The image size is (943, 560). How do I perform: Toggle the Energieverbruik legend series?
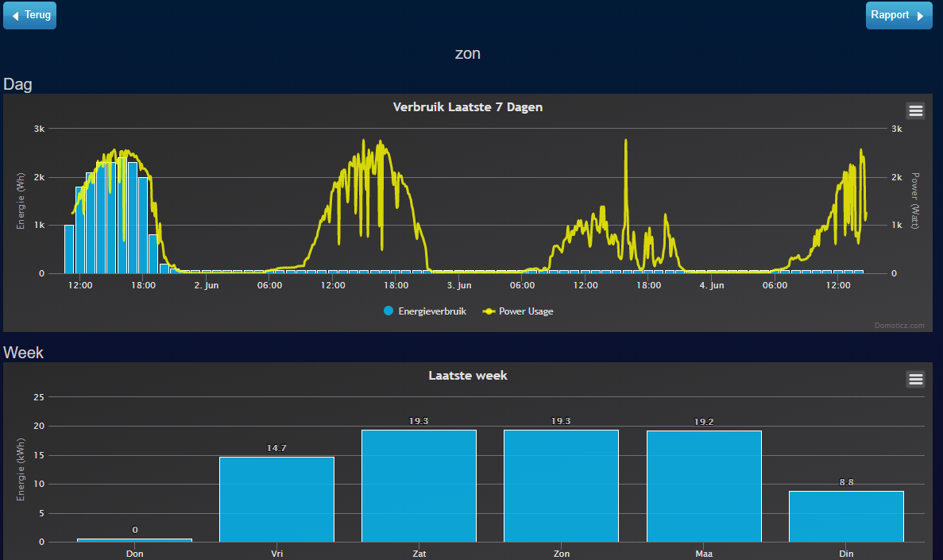pos(424,311)
